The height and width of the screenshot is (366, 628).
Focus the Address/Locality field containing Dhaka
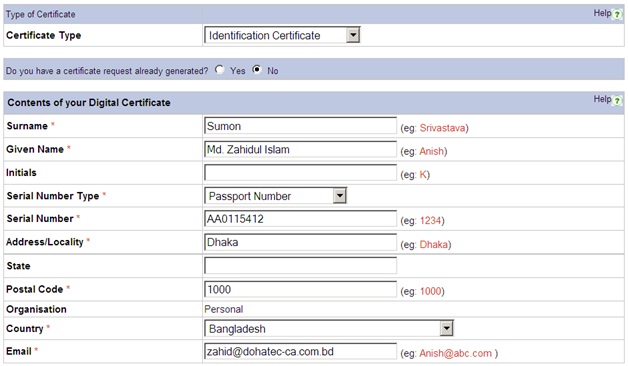click(300, 242)
